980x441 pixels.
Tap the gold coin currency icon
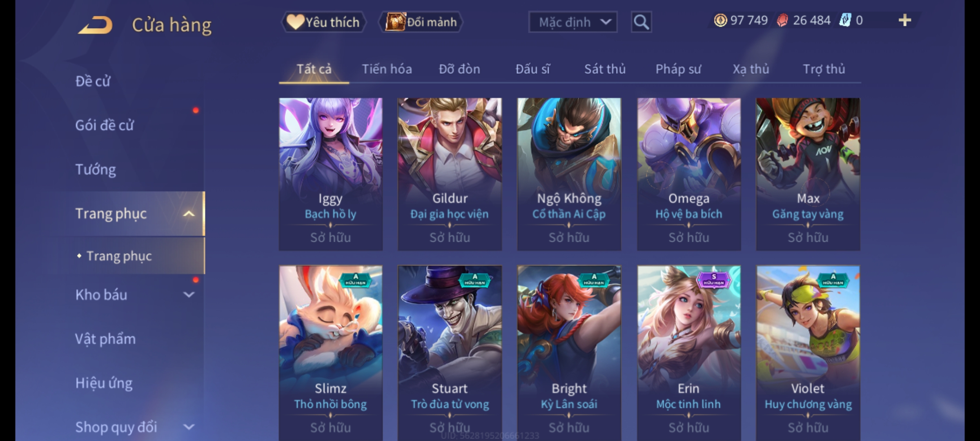click(x=720, y=20)
